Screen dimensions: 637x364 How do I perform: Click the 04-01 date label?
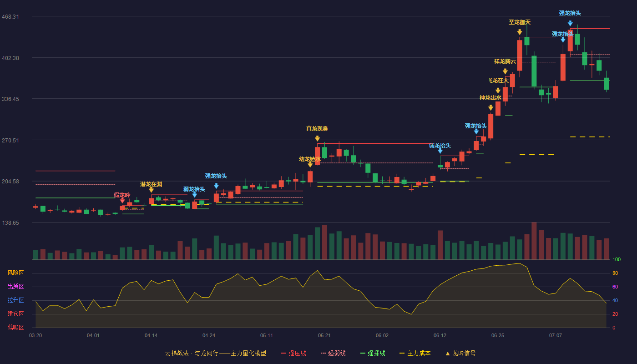pos(93,335)
